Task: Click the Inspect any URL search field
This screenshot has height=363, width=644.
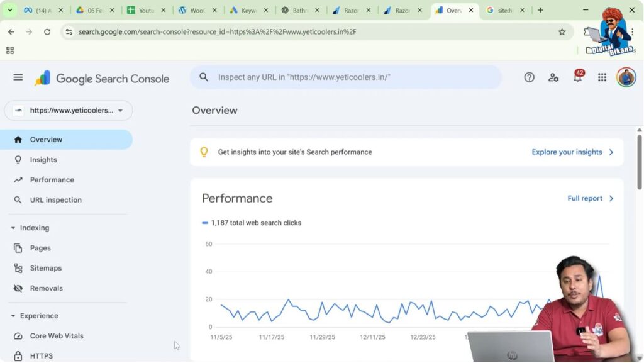Action: tap(346, 77)
